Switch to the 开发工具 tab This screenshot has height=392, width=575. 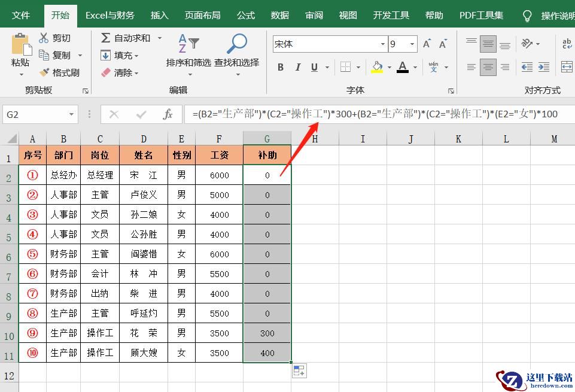click(x=391, y=16)
